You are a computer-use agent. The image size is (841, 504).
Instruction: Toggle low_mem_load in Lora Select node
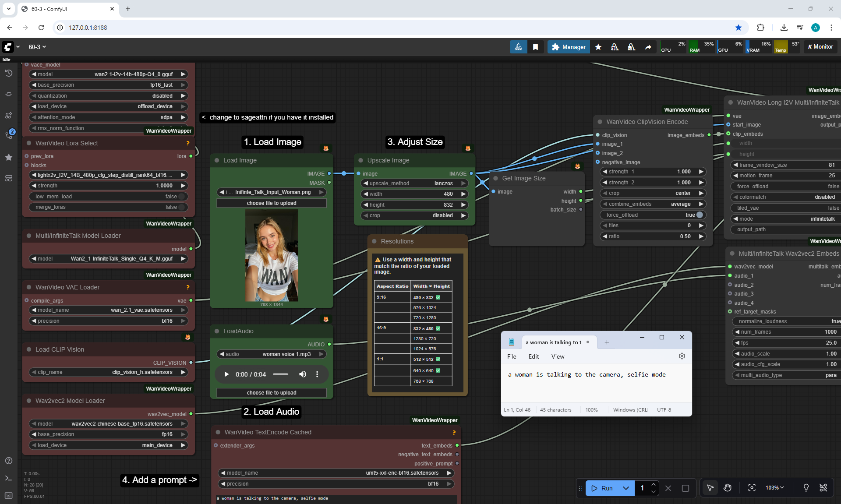coord(181,197)
